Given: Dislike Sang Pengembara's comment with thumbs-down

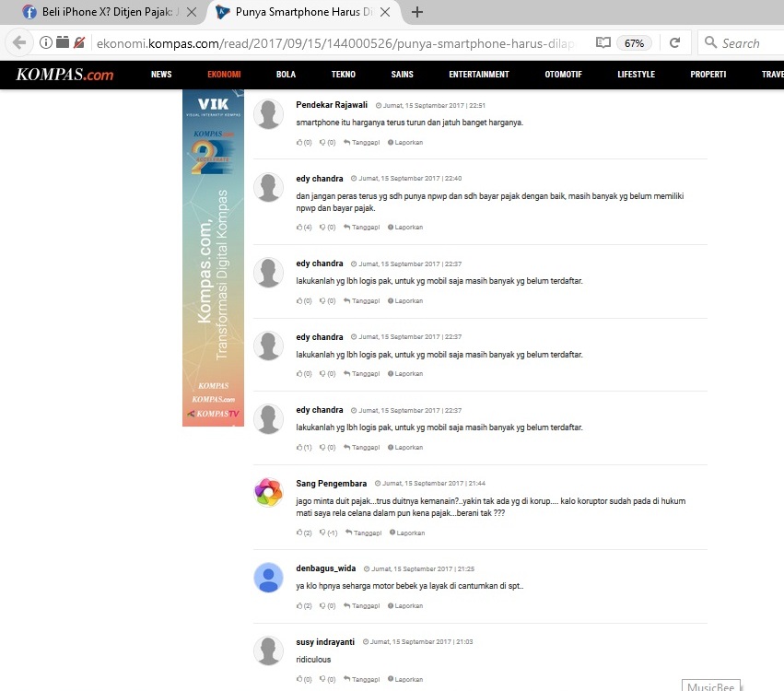Looking at the screenshot, I should pos(322,533).
